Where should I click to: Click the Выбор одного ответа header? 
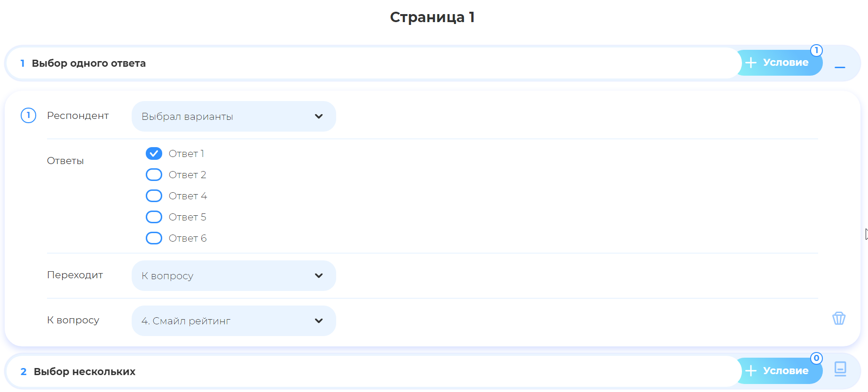click(x=89, y=63)
